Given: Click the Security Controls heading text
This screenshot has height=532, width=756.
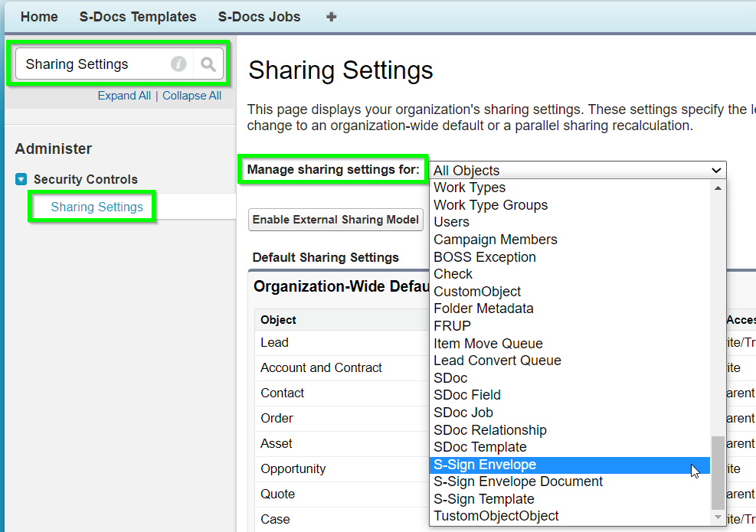Looking at the screenshot, I should tap(86, 179).
